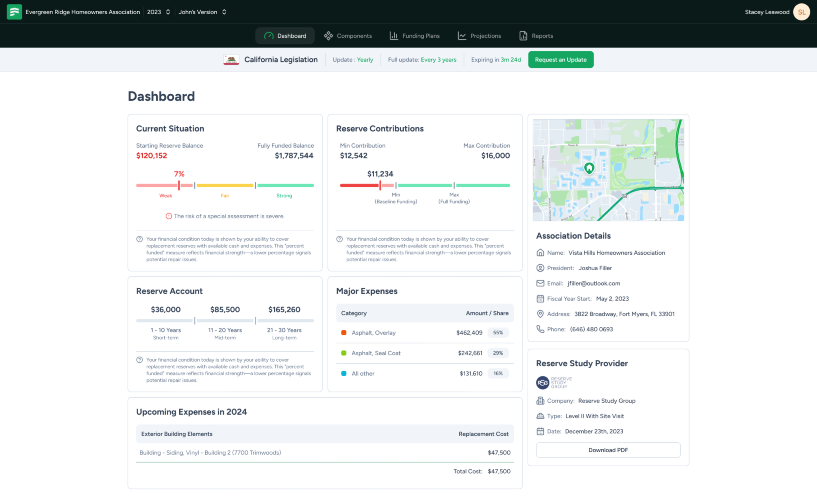Open the Reports tab
This screenshot has width=817, height=500.
pyautogui.click(x=536, y=36)
